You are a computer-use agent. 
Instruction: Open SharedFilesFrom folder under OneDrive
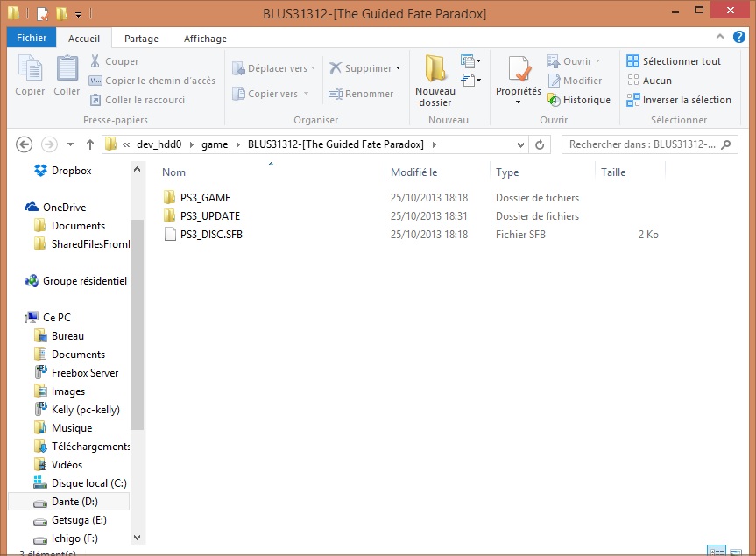(82, 243)
